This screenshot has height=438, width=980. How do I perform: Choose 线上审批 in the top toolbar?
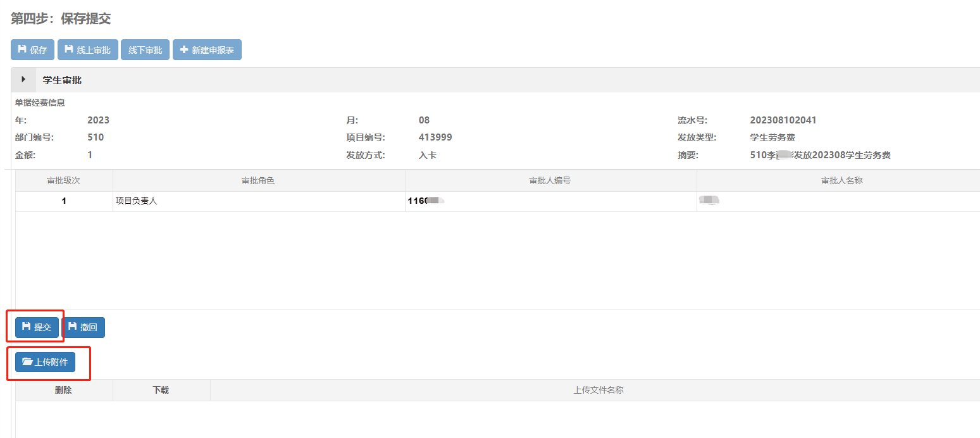87,50
